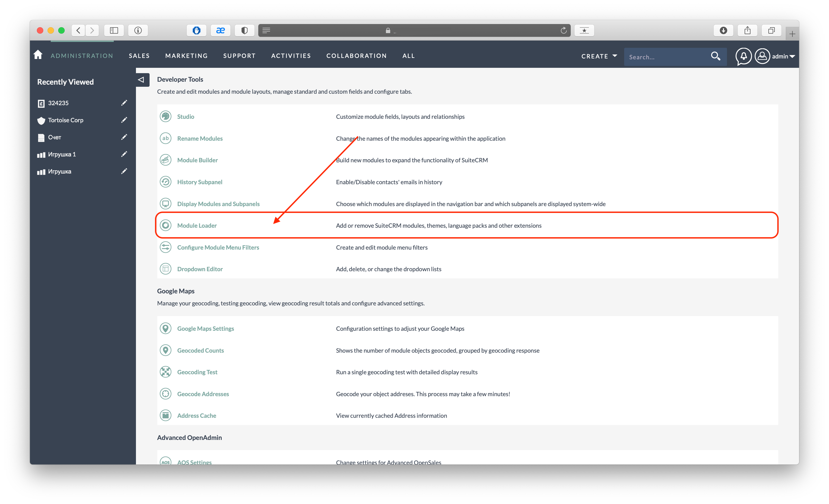Open the SALES menu
The width and height of the screenshot is (829, 504).
139,56
